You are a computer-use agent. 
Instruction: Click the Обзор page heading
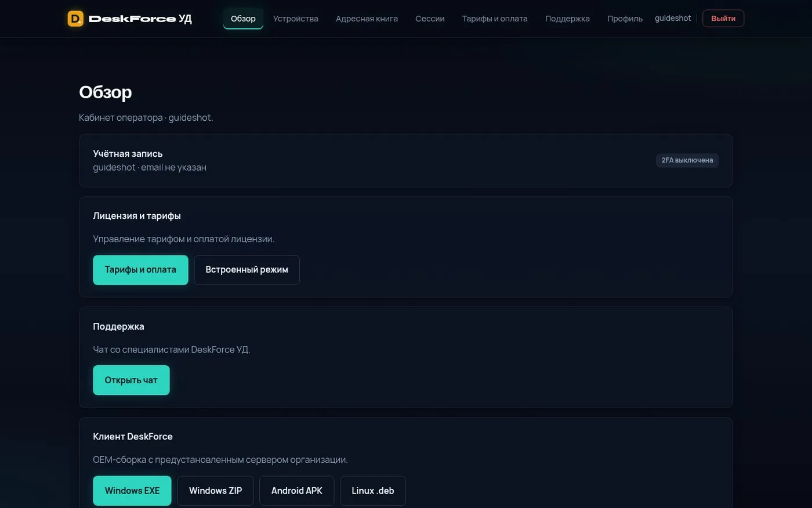[106, 92]
